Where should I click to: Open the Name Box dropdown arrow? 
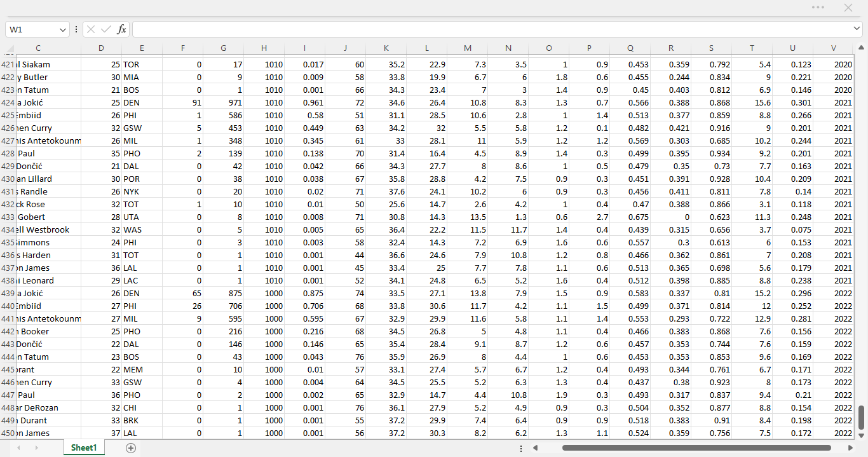[63, 29]
